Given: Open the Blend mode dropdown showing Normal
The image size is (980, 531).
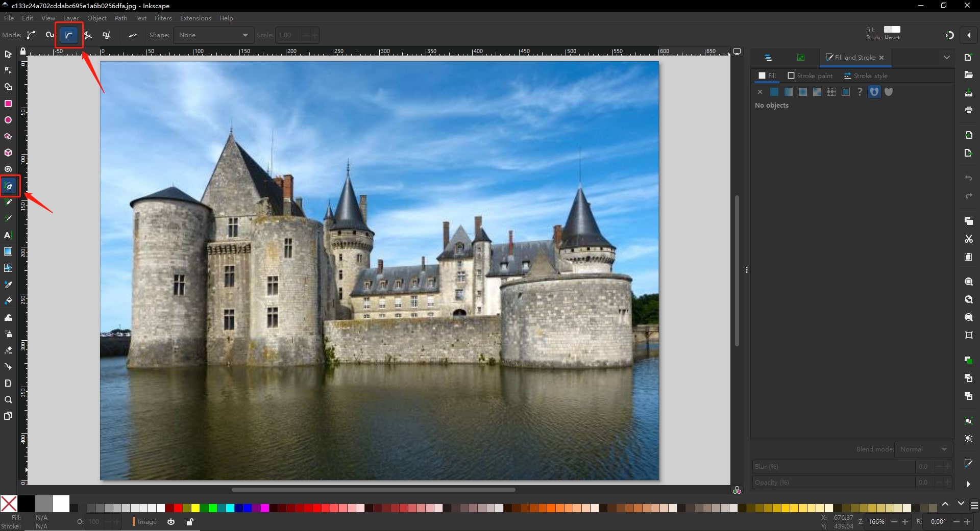Looking at the screenshot, I should pos(922,449).
